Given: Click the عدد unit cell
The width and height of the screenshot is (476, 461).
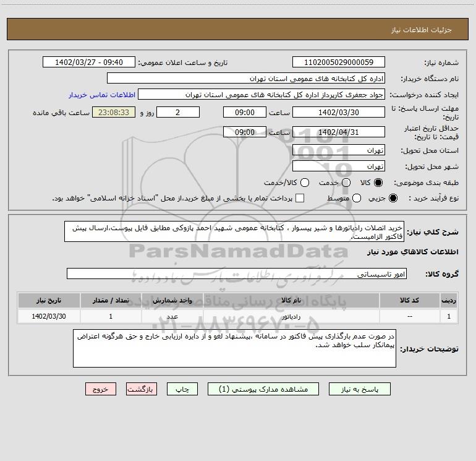Looking at the screenshot, I should click(172, 316).
